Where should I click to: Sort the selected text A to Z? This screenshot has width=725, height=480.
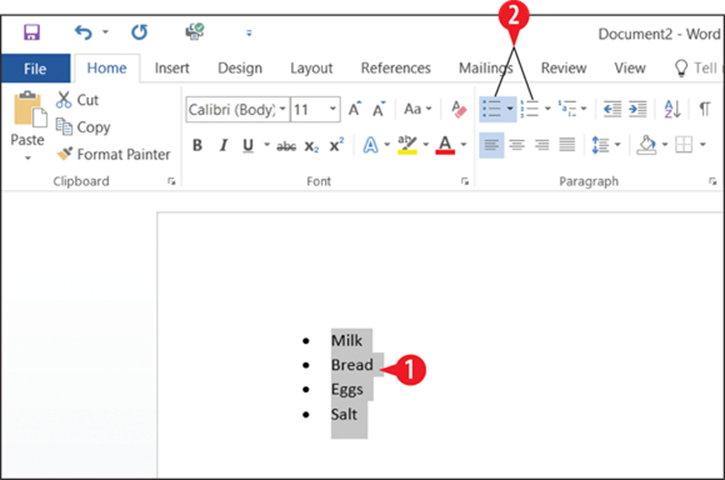[672, 109]
